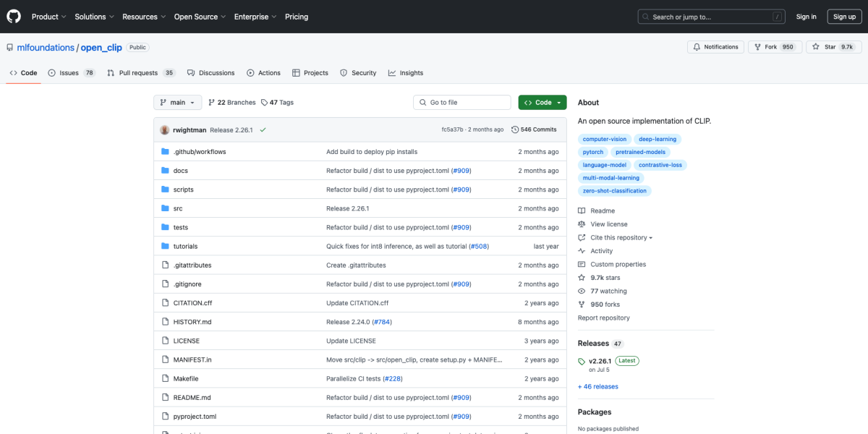Open the green Code dropdown button
Screen dimensions: 868x434
542,103
